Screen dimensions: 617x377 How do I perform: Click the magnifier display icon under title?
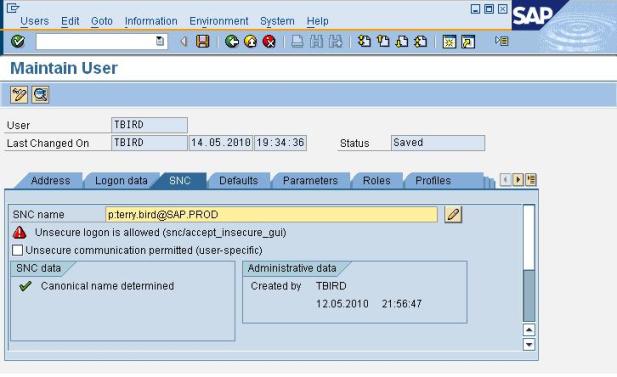pos(40,95)
